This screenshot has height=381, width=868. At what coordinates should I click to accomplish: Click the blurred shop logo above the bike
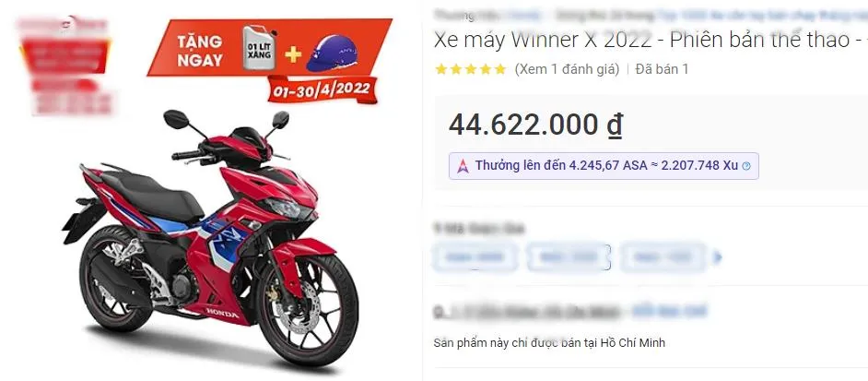(65, 65)
